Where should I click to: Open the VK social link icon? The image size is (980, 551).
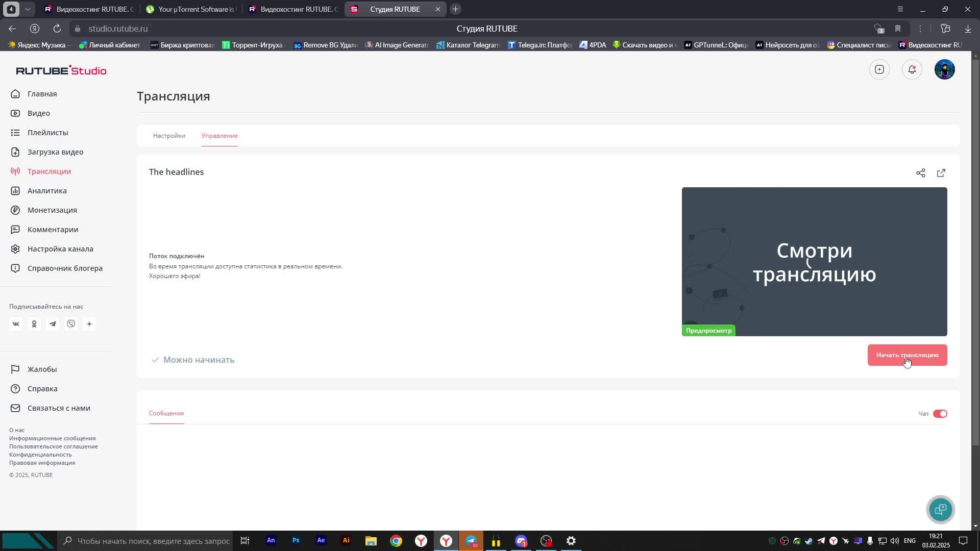tap(16, 324)
